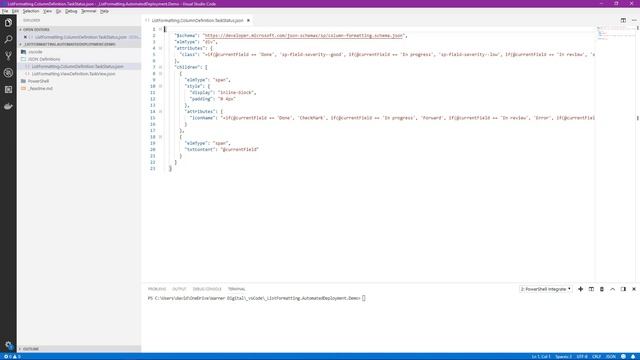
Task: Select the TaskStatus.json editor tab
Action: click(x=198, y=20)
